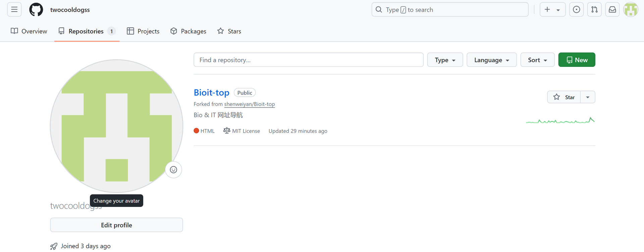Open the Language filter dropdown
Image resolution: width=644 pixels, height=252 pixels.
[x=491, y=60]
